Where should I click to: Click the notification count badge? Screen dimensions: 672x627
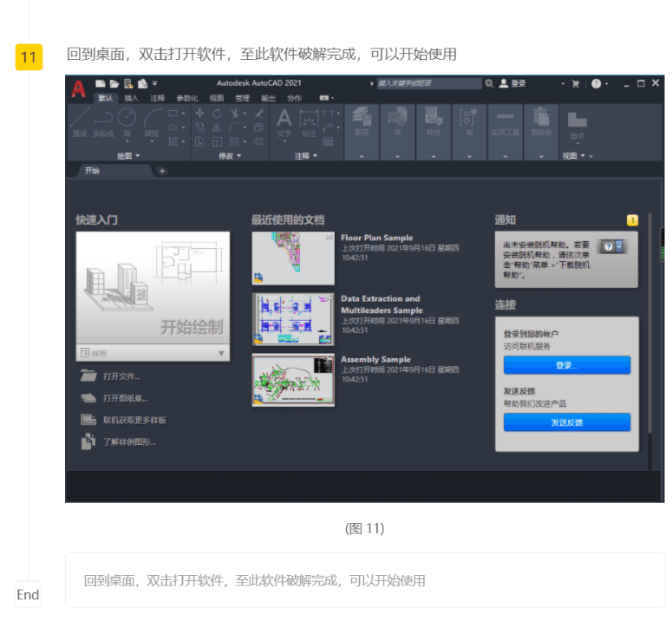(632, 220)
